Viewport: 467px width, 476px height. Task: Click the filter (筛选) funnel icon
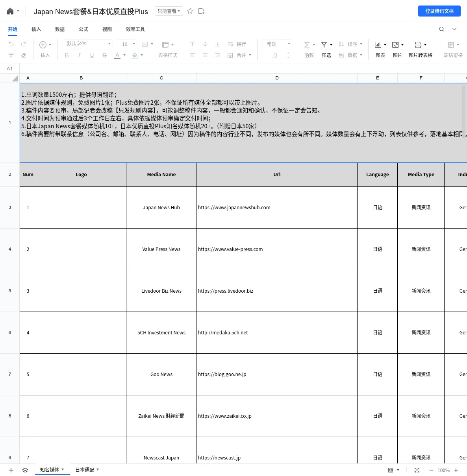(x=324, y=45)
